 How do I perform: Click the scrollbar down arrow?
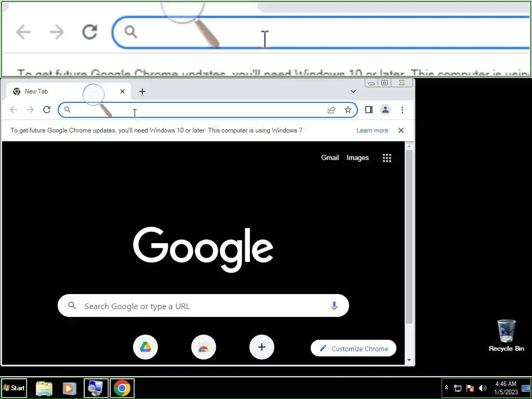click(x=409, y=360)
